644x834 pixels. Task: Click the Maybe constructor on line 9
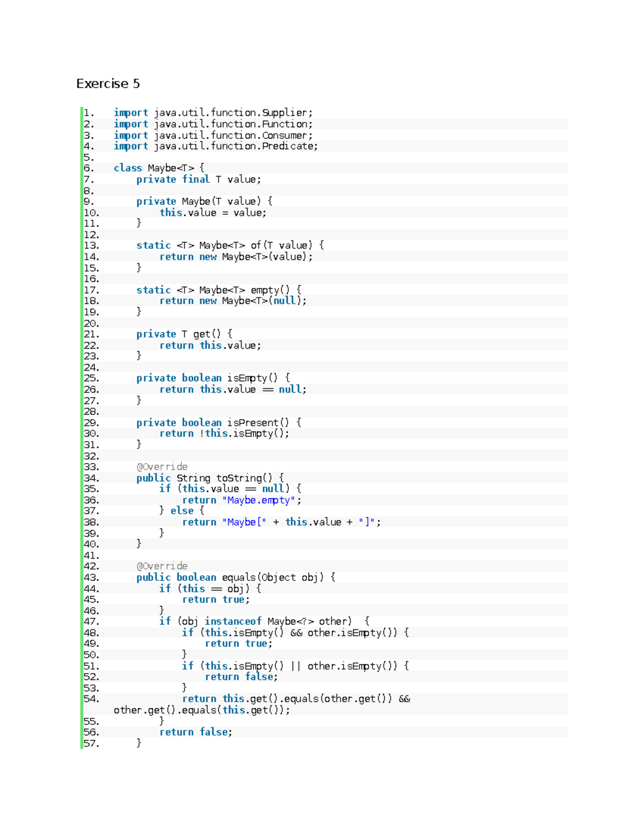[203, 201]
